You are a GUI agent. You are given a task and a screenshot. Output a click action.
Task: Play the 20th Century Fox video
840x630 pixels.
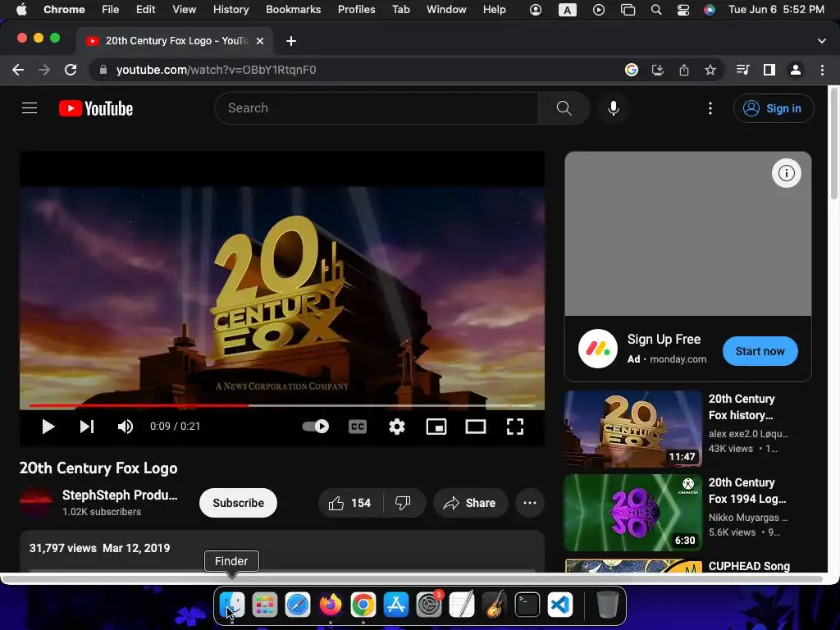pos(48,427)
